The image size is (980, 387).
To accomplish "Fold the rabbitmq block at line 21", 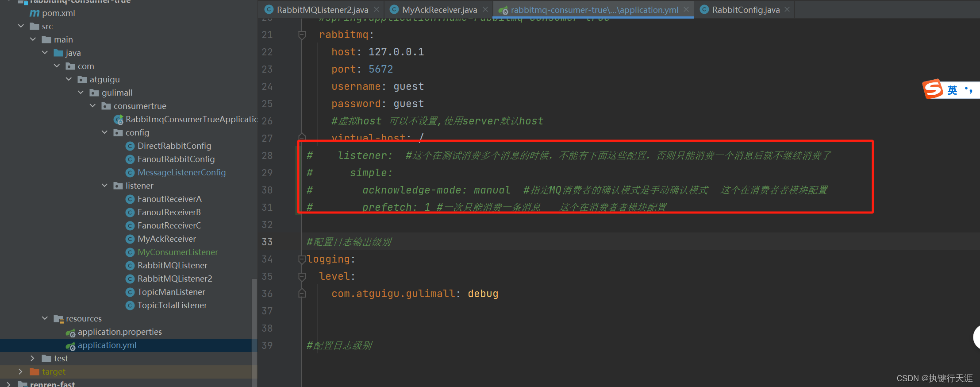I will pos(302,35).
